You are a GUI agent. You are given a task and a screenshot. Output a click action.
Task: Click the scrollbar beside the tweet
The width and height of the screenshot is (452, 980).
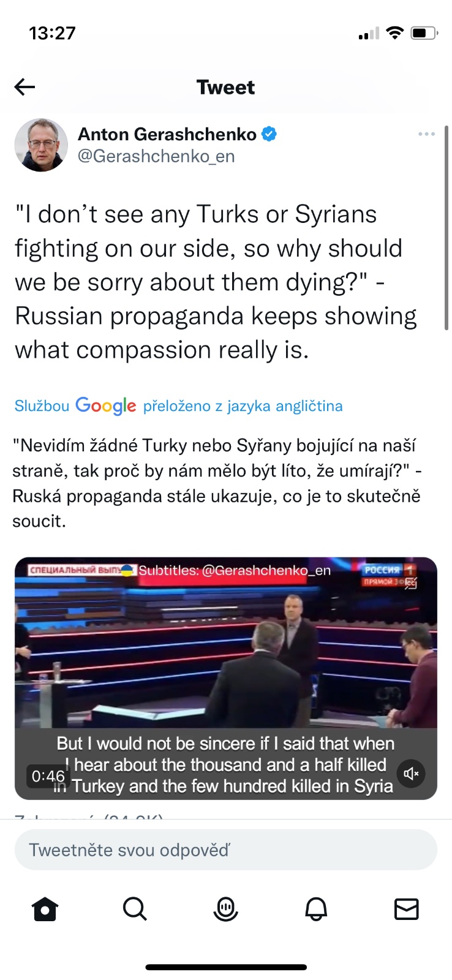point(446,228)
